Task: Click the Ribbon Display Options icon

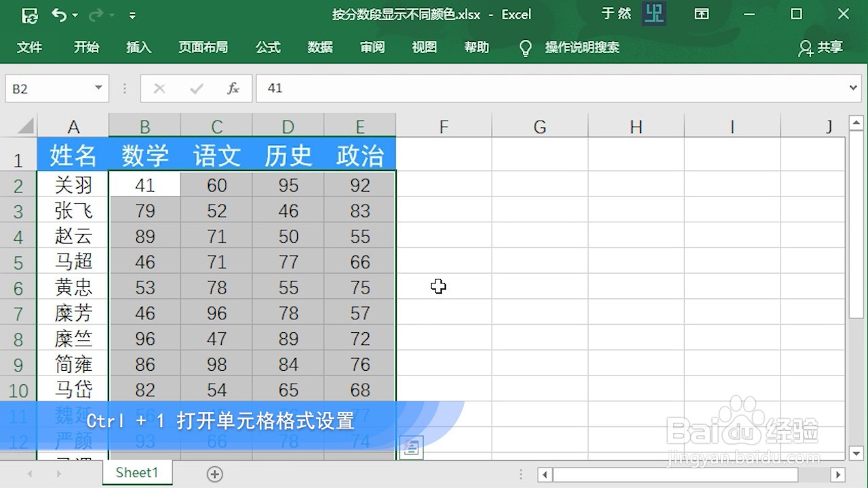Action: click(x=702, y=14)
